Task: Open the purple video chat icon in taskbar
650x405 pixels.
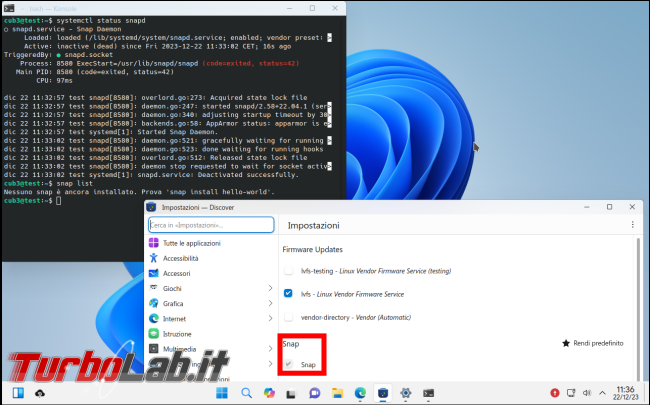Action: [x=315, y=393]
